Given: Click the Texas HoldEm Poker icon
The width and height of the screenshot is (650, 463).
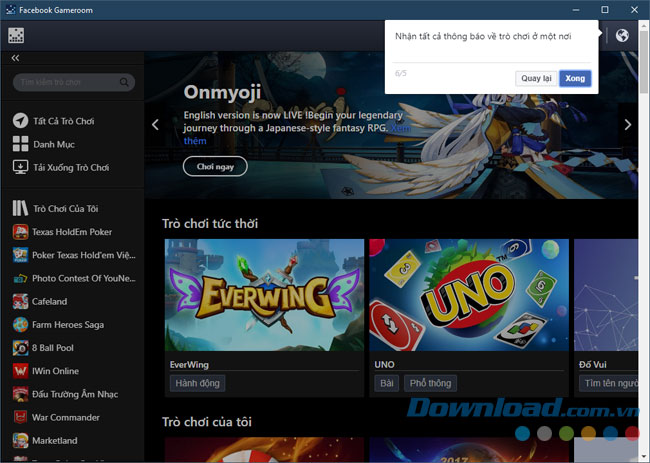Looking at the screenshot, I should (20, 232).
